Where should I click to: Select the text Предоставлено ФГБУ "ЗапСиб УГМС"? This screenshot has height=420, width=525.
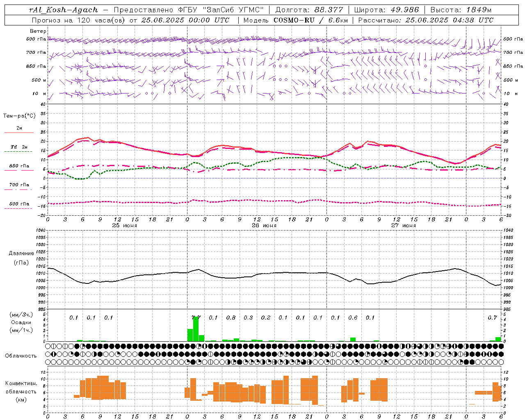(x=188, y=10)
